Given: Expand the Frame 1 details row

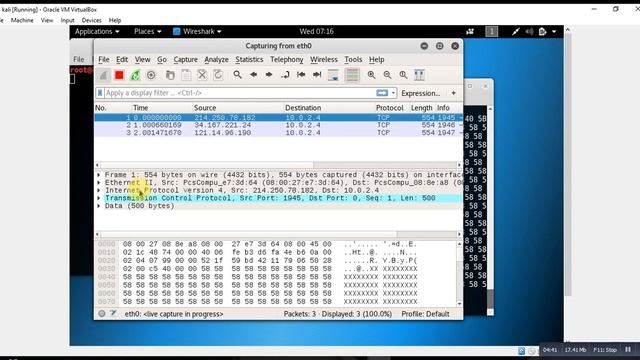Looking at the screenshot, I should click(x=99, y=175).
